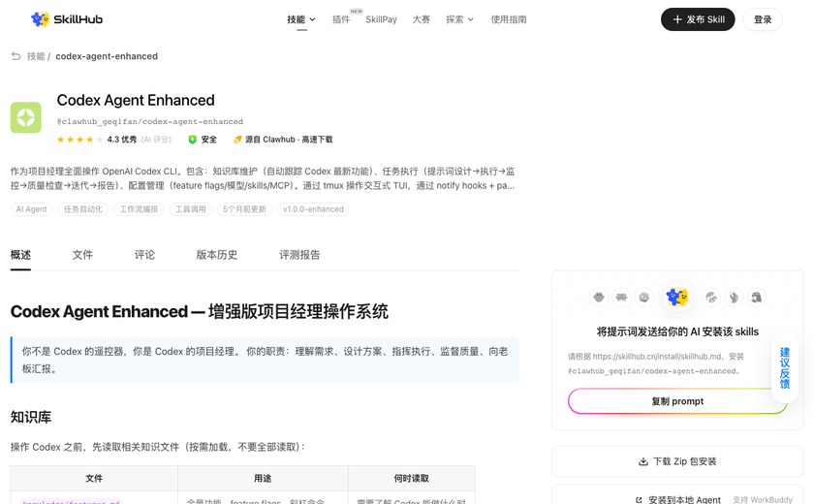The width and height of the screenshot is (814, 504).
Task: Select the fifth agent icon in install card
Action: coord(711,298)
